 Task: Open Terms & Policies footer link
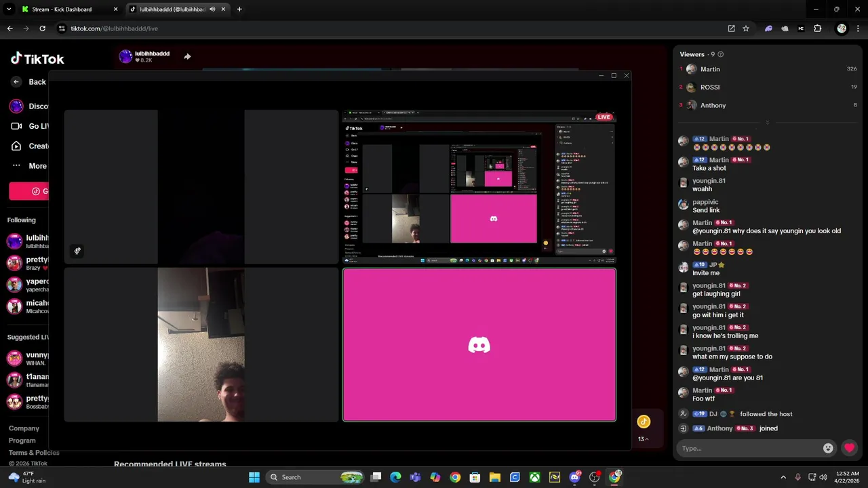pos(34,453)
